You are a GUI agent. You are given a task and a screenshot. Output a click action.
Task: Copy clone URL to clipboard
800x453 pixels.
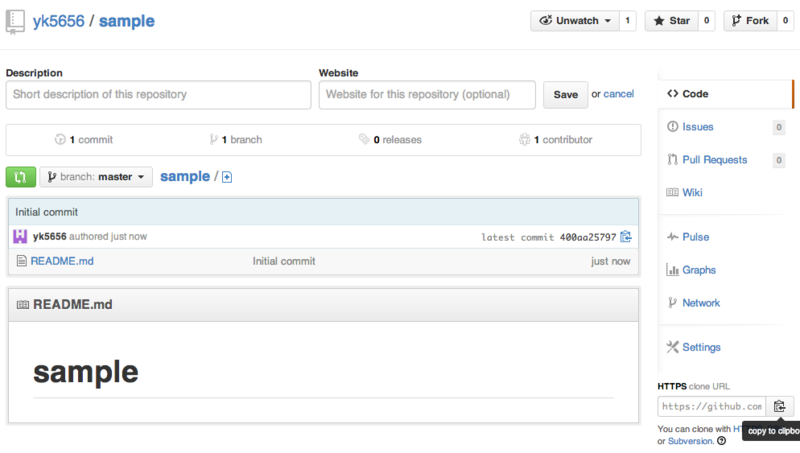click(780, 407)
